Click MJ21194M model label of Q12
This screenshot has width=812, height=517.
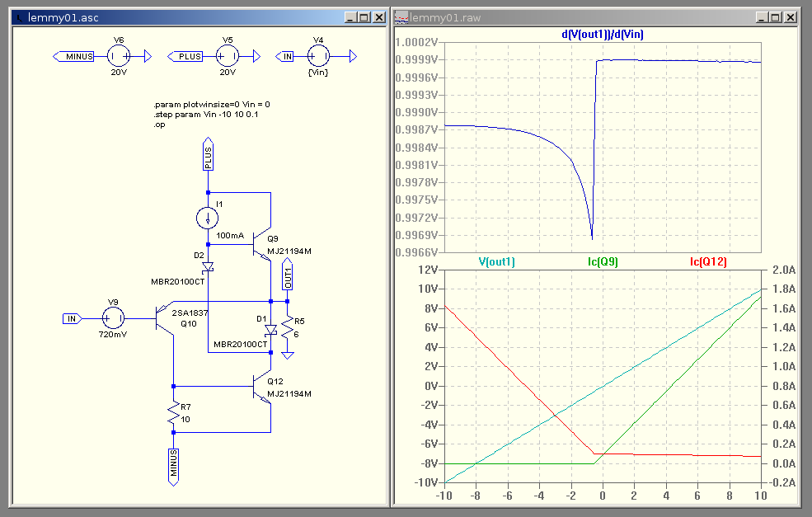tap(289, 393)
